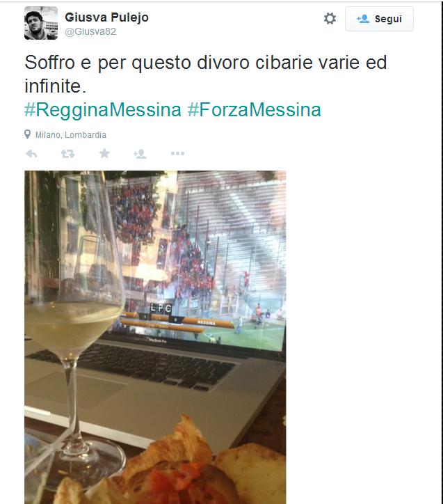Favorite the tweet with star icon
443x504 pixels.
click(104, 153)
